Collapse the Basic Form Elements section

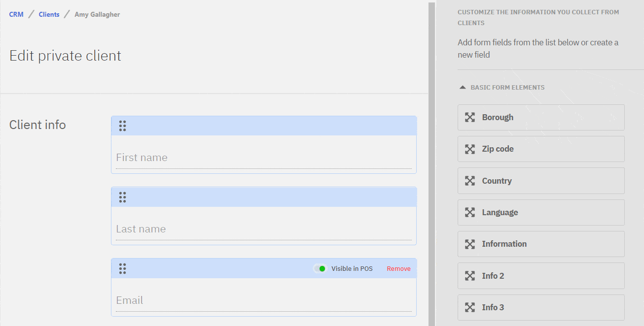point(463,88)
